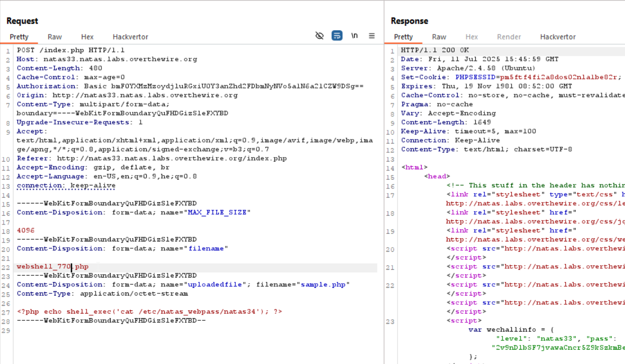Place cursor in the webshell_770.php filename value

click(53, 266)
